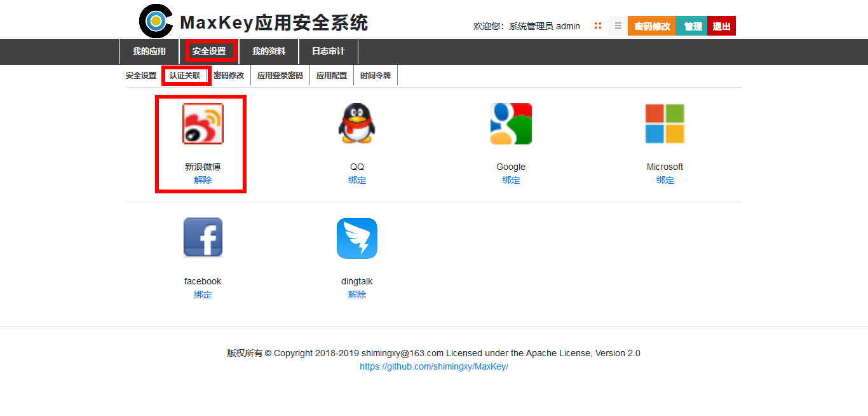
Task: Open the 我的应用 main menu
Action: pyautogui.click(x=149, y=52)
